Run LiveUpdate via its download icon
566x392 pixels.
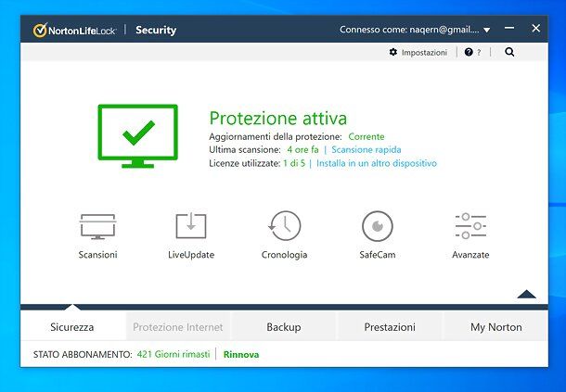(x=191, y=225)
